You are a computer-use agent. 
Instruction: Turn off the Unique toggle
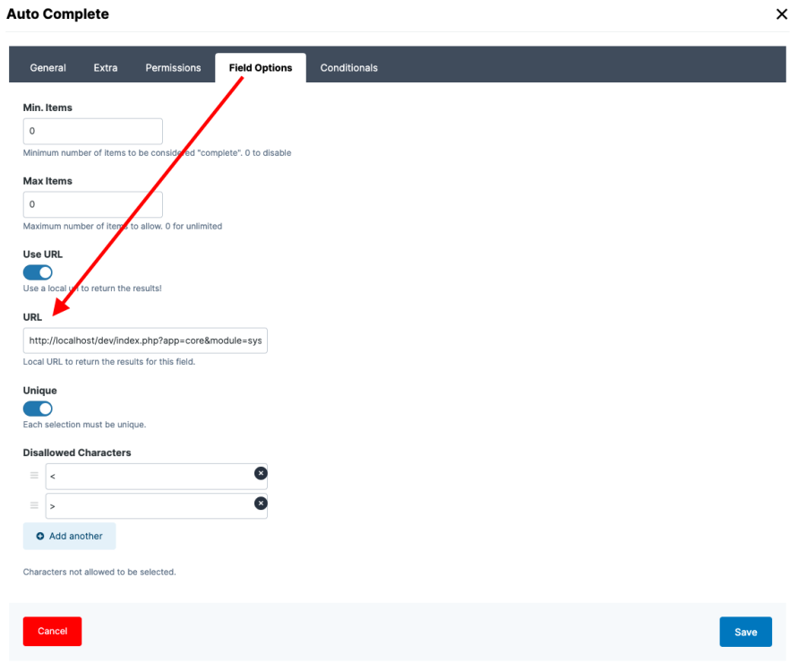tap(38, 409)
